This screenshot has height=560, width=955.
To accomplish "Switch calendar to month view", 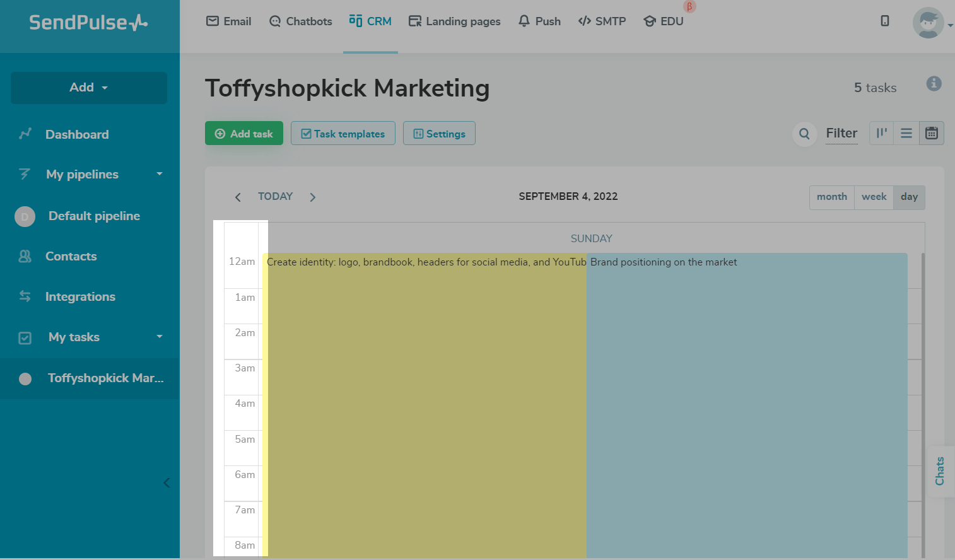I will (831, 197).
